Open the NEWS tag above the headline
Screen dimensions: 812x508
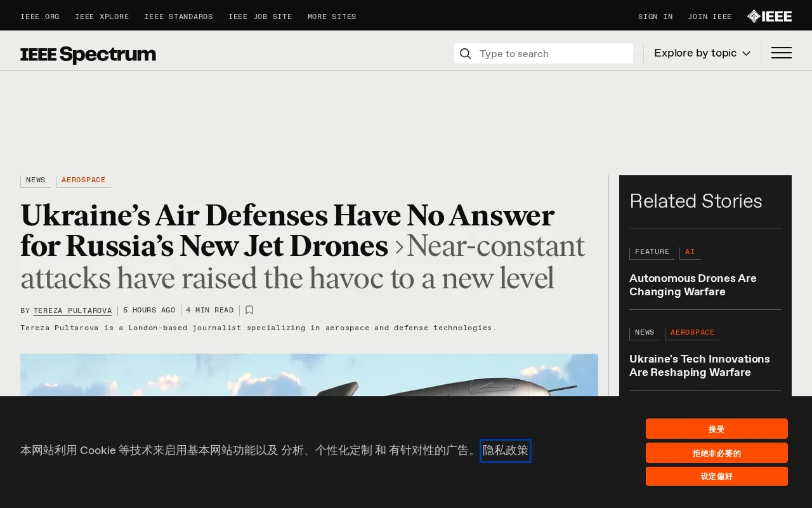coord(36,181)
